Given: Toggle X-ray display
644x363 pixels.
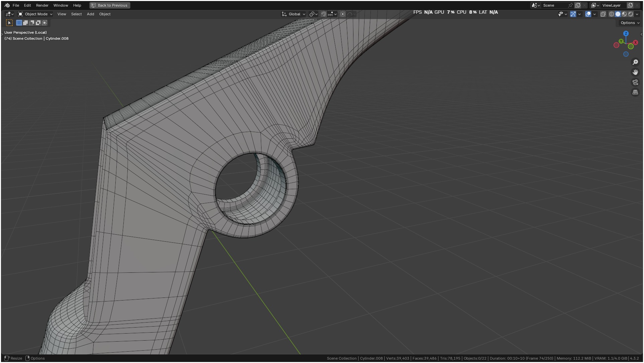Looking at the screenshot, I should (x=603, y=14).
